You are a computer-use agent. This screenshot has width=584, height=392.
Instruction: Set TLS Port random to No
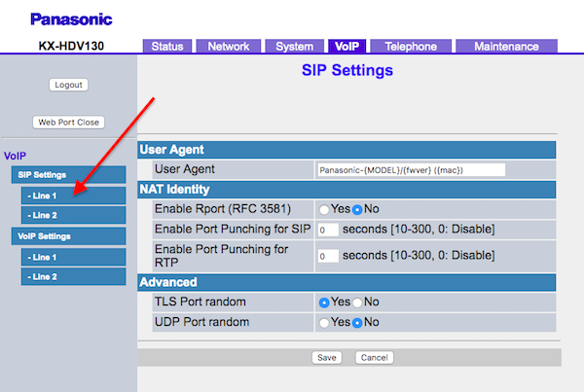357,303
